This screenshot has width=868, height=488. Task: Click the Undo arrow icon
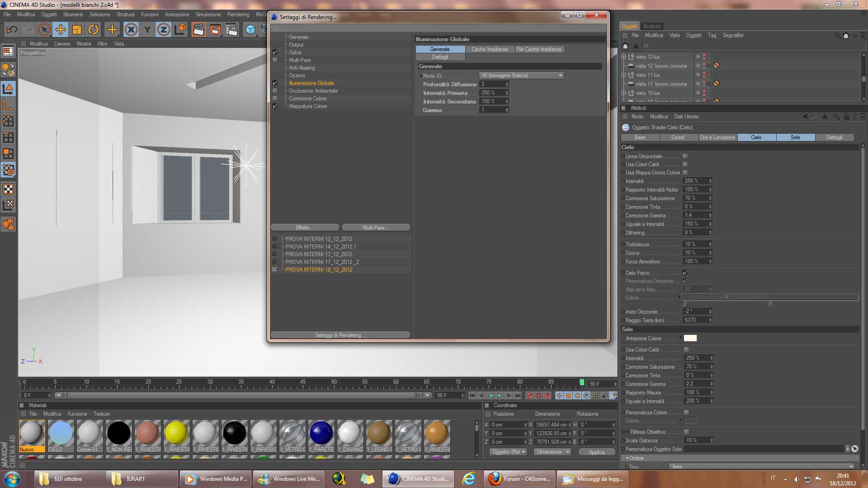click(x=12, y=30)
